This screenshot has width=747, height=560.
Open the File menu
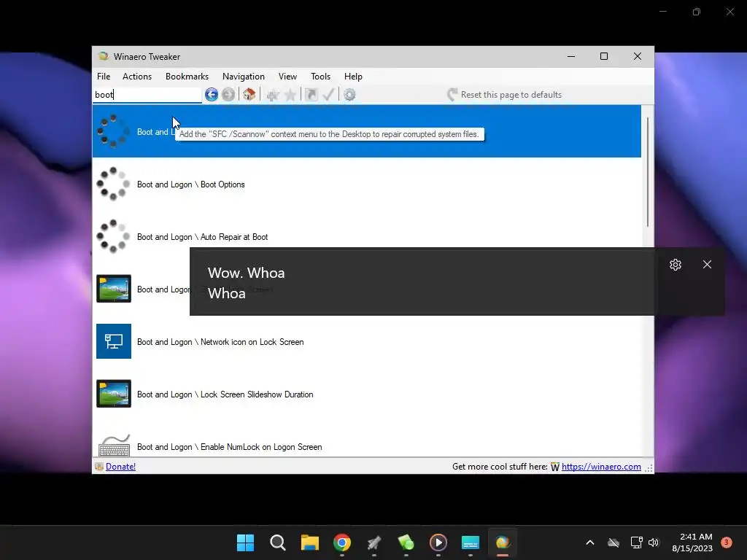coord(104,76)
